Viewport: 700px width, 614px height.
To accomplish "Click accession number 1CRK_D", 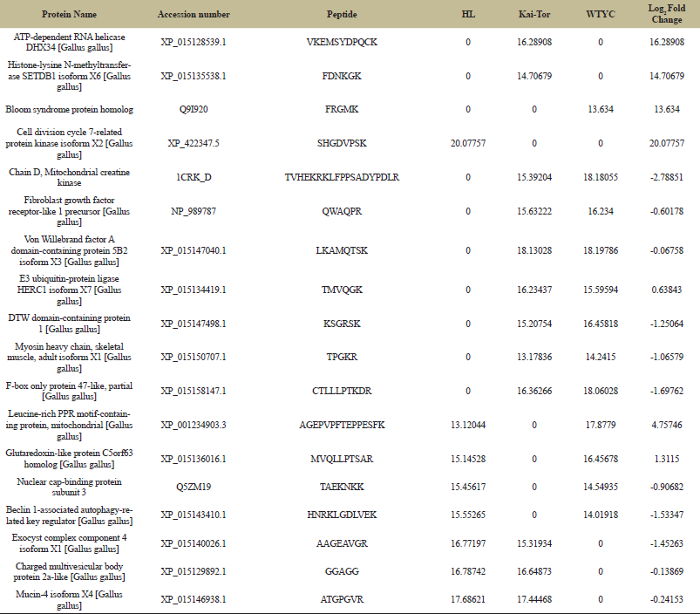I will pos(194,177).
